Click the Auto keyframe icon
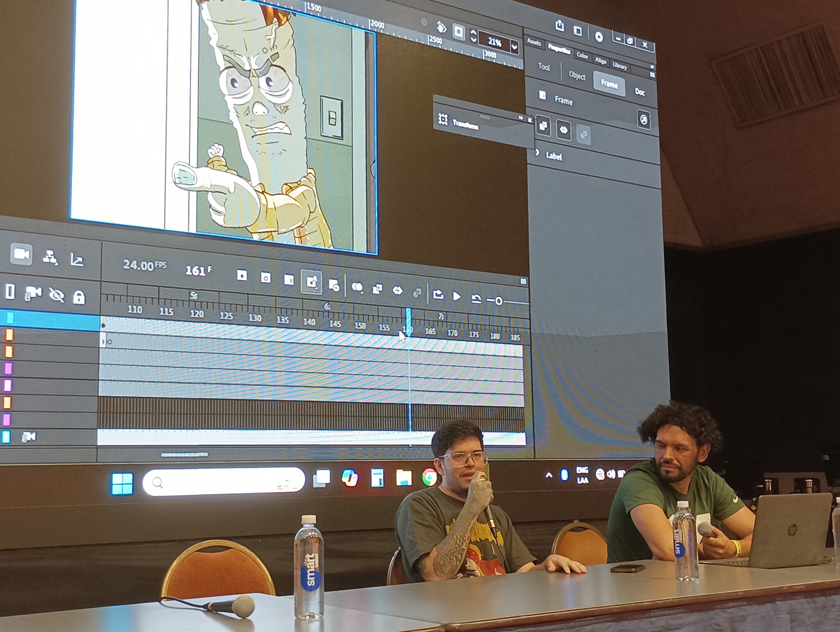 [311, 282]
